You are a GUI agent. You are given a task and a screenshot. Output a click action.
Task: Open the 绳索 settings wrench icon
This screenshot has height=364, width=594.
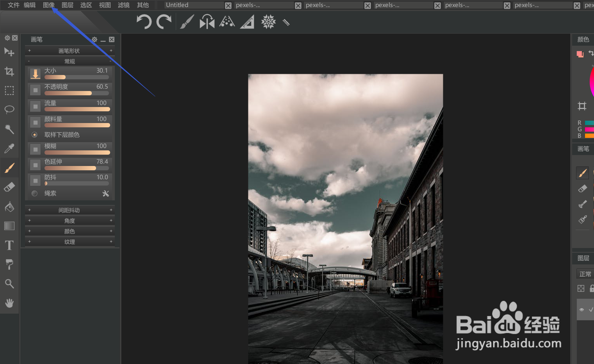coord(106,193)
